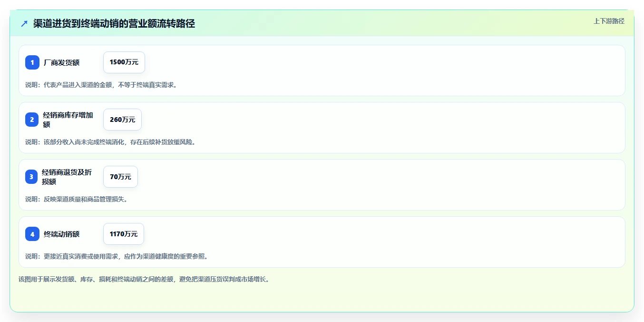Select the step 3 number badge
The width and height of the screenshot is (644, 322).
[x=31, y=177]
